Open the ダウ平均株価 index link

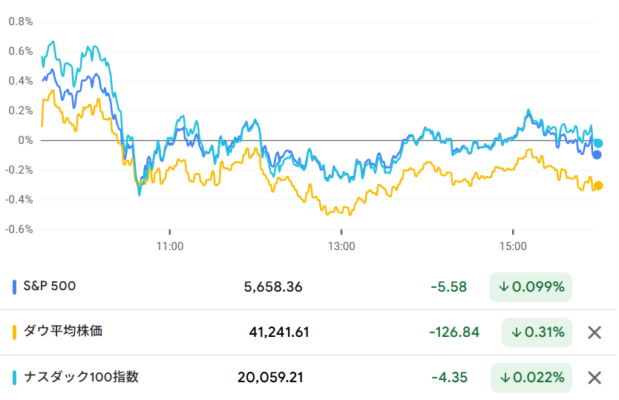63,331
